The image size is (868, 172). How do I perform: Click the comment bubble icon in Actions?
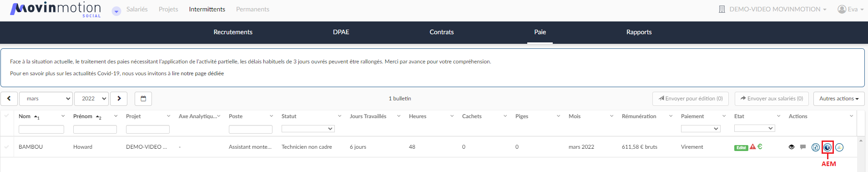pyautogui.click(x=803, y=147)
